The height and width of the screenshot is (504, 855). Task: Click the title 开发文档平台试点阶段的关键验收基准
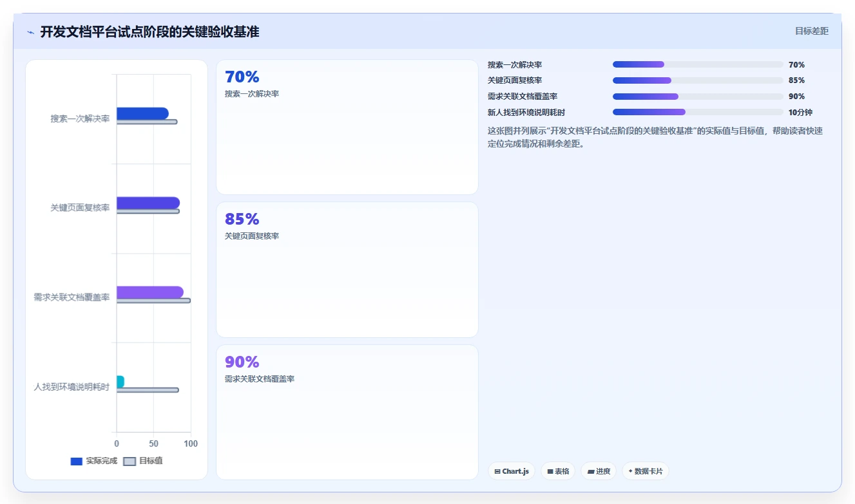tap(149, 32)
